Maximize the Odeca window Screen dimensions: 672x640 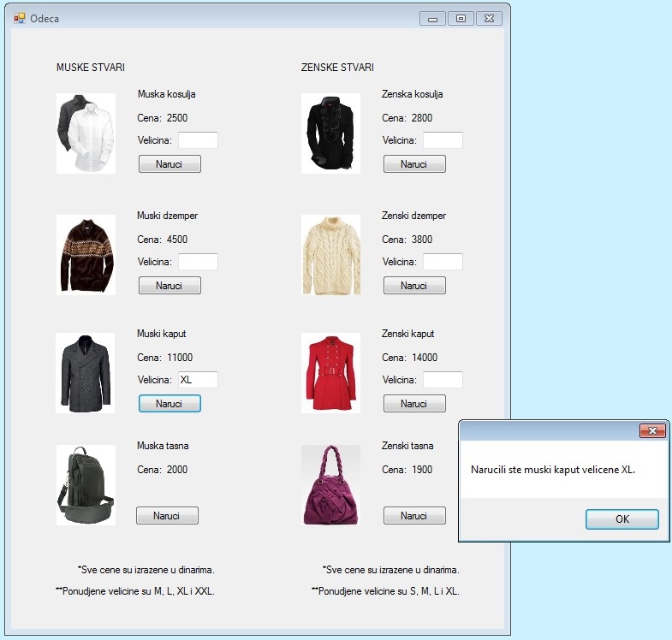(461, 18)
